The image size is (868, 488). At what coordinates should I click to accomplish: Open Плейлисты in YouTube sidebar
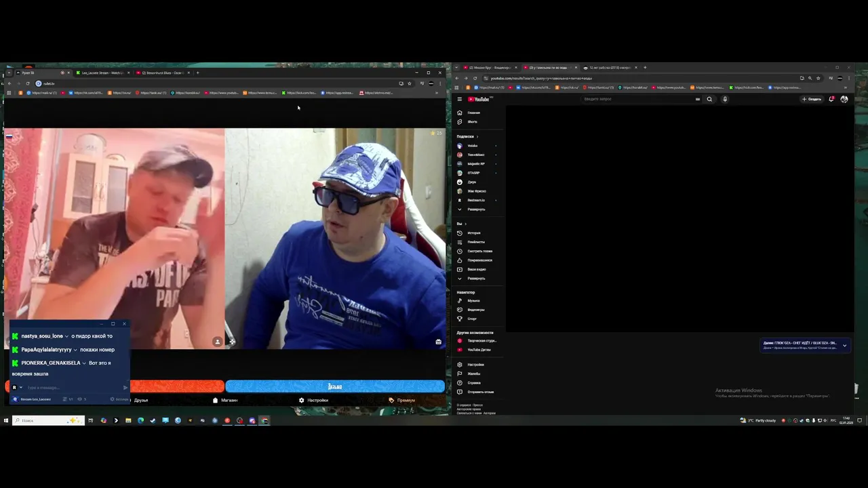point(478,242)
